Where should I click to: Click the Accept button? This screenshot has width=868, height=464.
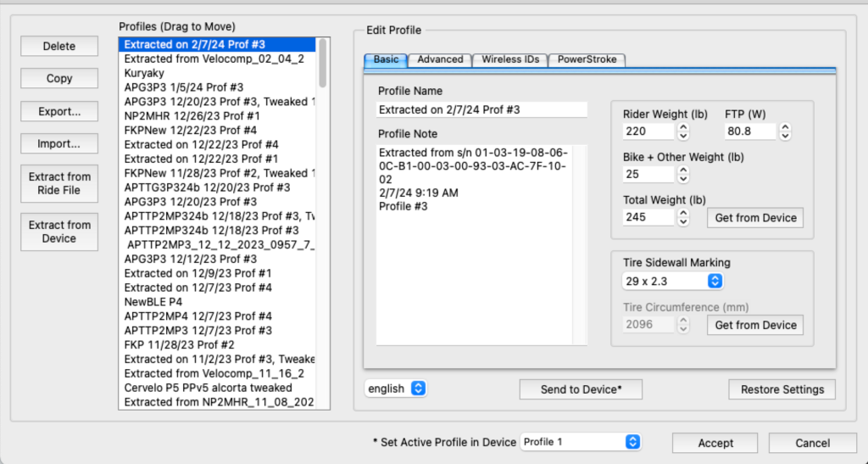715,443
